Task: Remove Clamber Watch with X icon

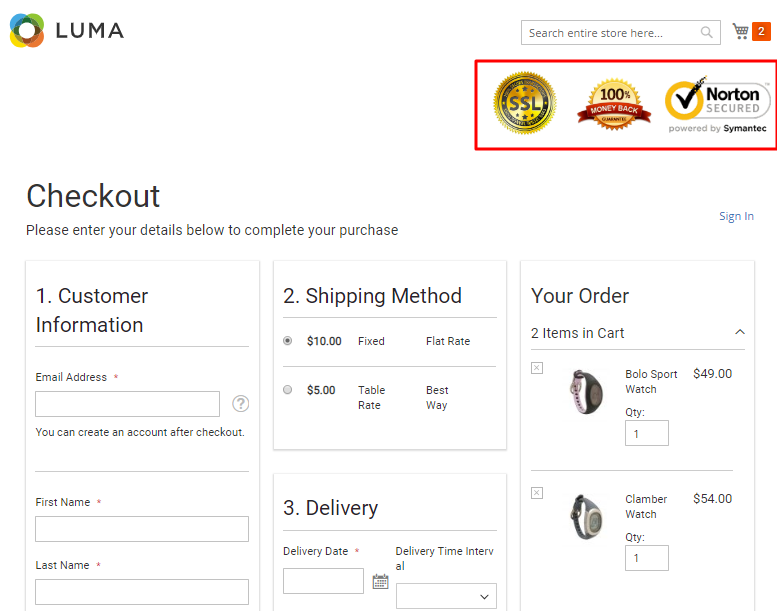Action: [537, 493]
